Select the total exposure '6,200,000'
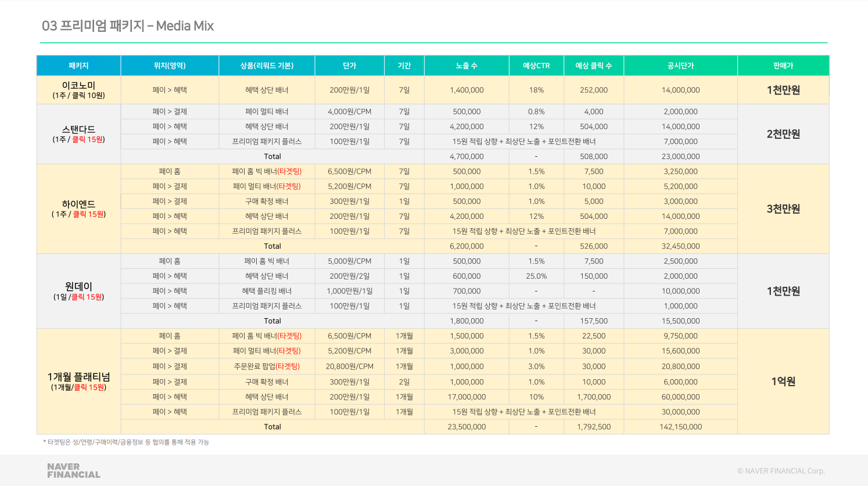 tap(467, 246)
